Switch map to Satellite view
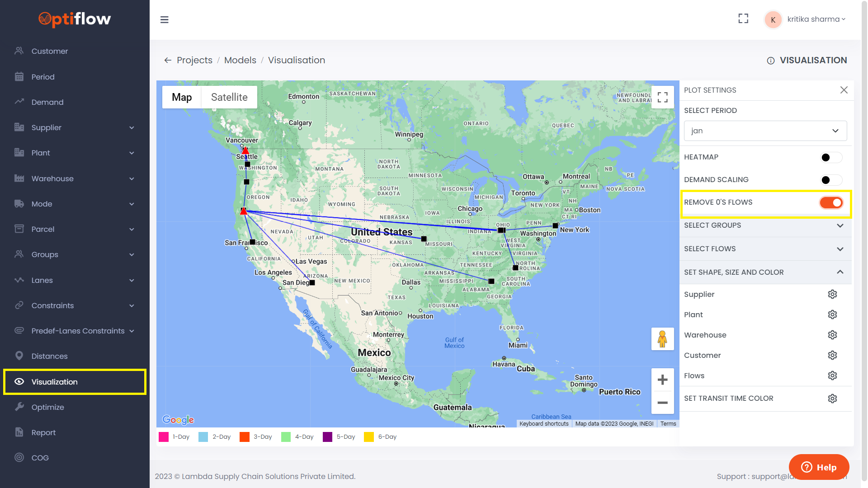The image size is (868, 488). coord(229,97)
